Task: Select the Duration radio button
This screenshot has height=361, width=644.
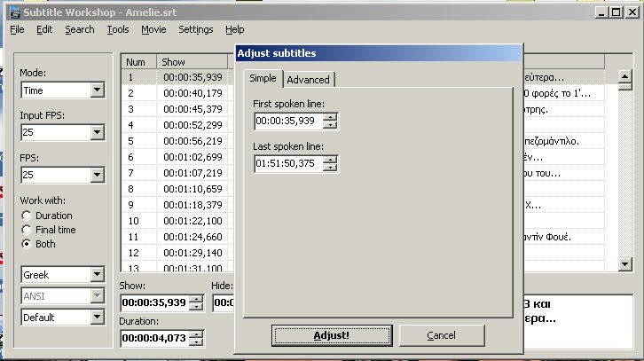Action: point(27,216)
